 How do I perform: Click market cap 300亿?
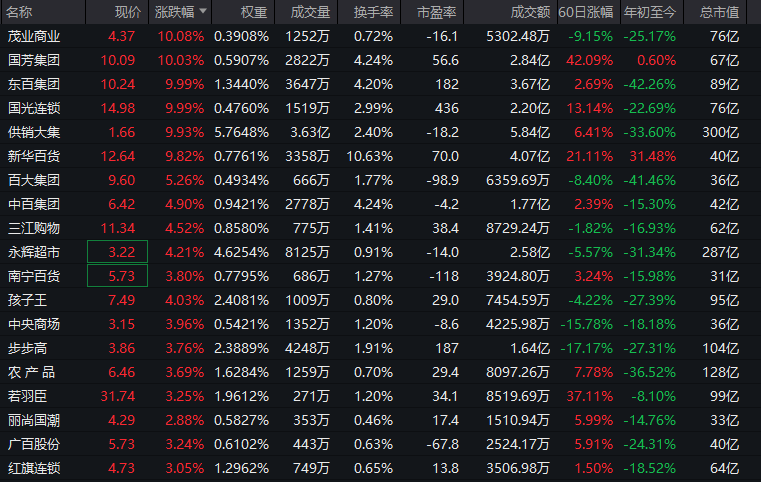[x=721, y=133]
